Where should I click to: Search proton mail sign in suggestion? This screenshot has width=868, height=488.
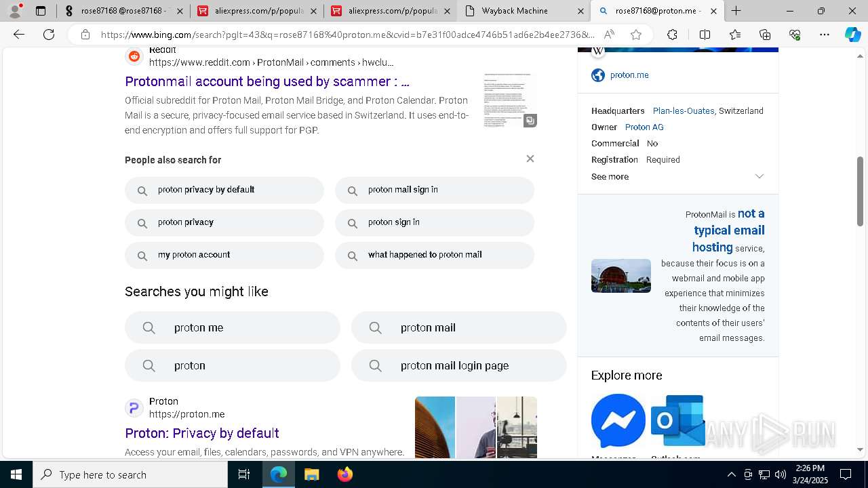point(435,190)
